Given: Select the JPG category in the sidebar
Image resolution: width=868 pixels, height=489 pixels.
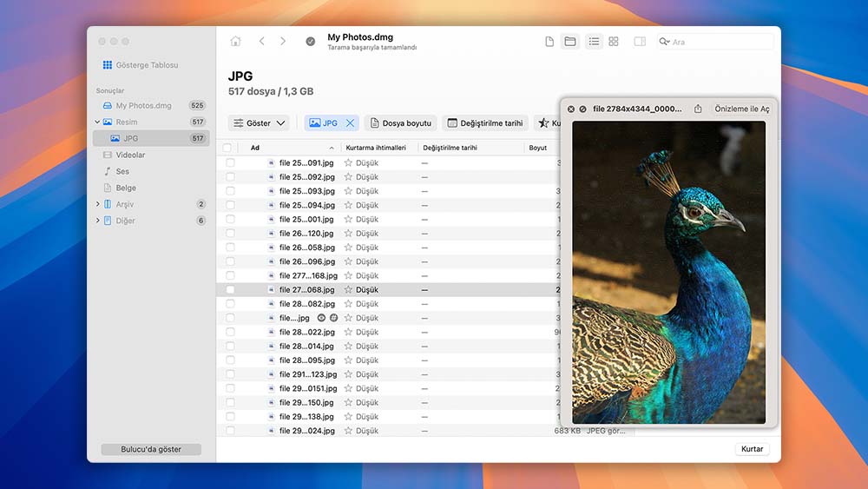Looking at the screenshot, I should tap(151, 138).
